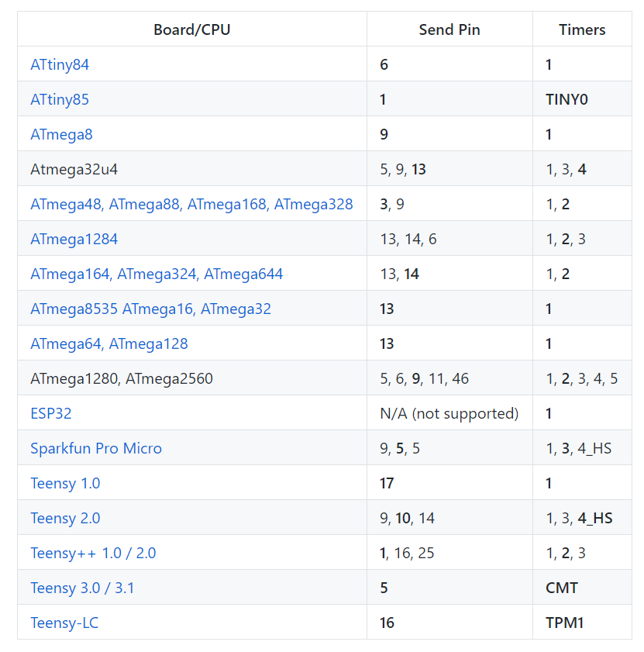Viewport: 644px width, 652px height.
Task: Click send pins 5, 9, 13
Action: (403, 170)
